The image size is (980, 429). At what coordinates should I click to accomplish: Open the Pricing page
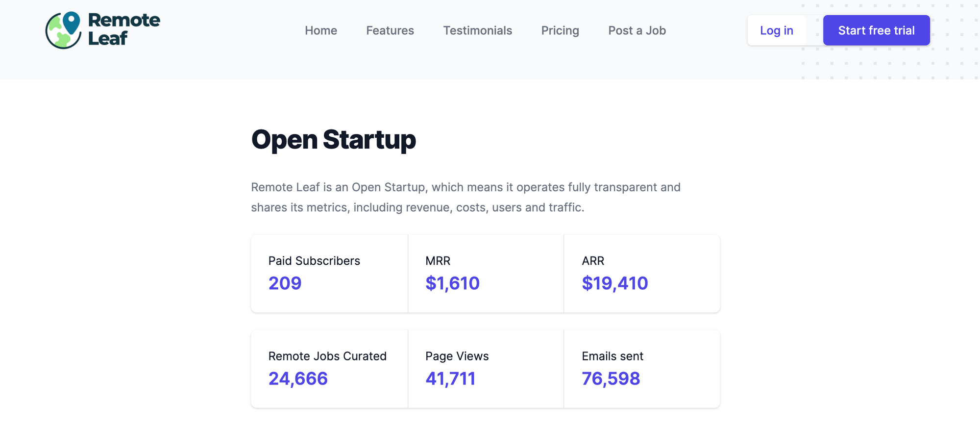tap(560, 30)
